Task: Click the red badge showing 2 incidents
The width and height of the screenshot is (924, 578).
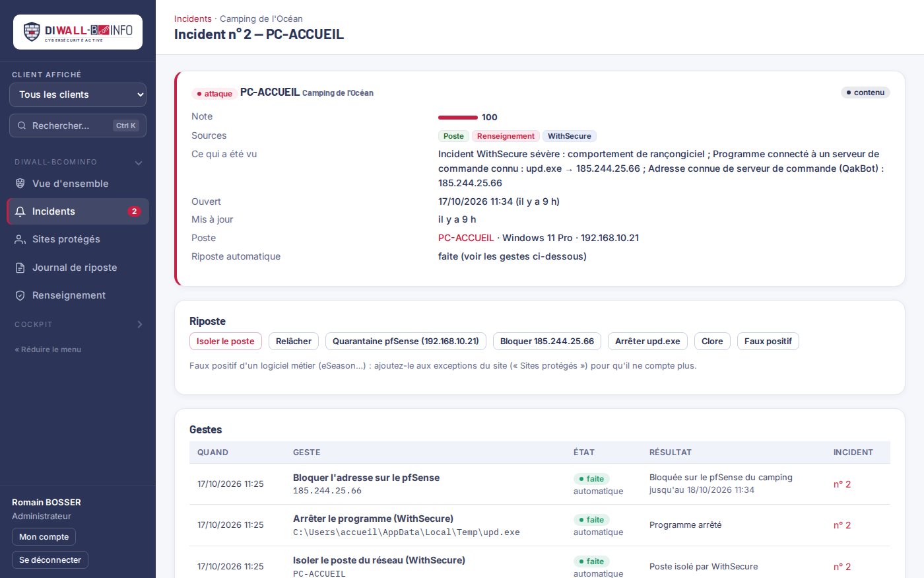Action: [x=134, y=211]
